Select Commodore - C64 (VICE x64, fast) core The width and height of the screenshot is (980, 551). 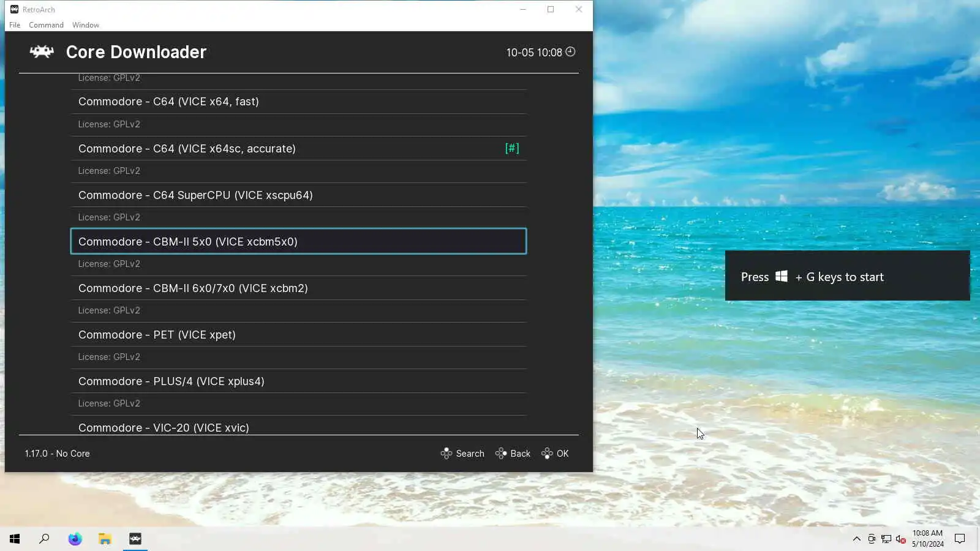[298, 102]
